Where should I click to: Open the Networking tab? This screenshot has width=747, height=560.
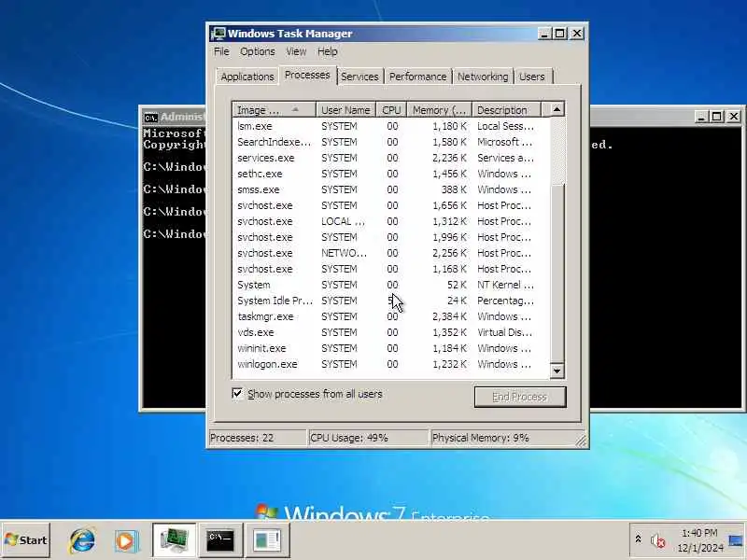(x=483, y=77)
